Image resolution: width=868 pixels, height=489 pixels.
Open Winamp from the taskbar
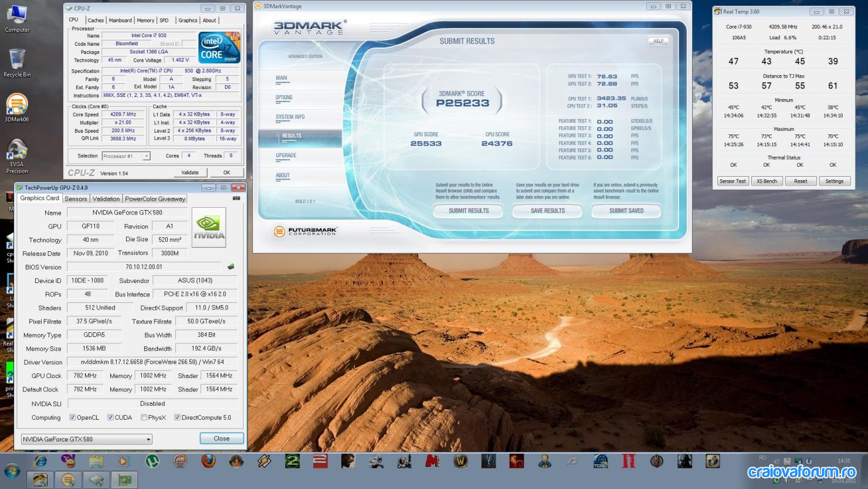264,461
